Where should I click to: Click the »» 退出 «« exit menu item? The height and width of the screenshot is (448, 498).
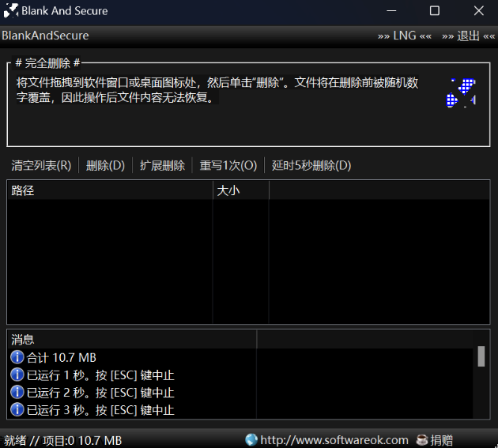[x=468, y=36]
